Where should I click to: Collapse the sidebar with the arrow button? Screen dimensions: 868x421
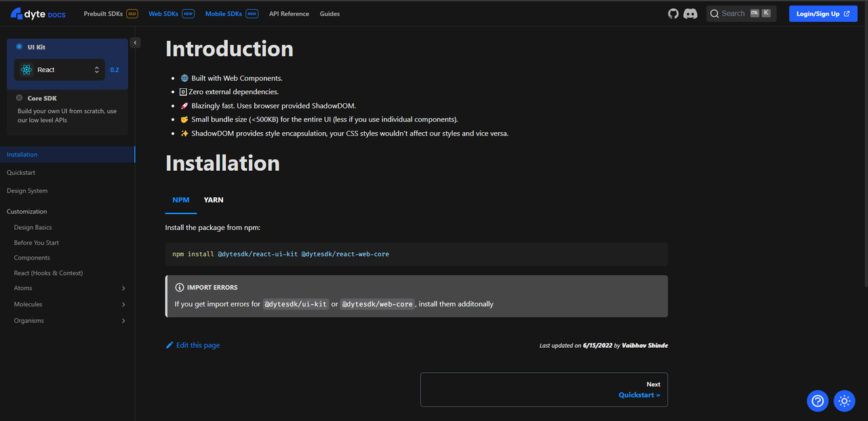[x=135, y=42]
